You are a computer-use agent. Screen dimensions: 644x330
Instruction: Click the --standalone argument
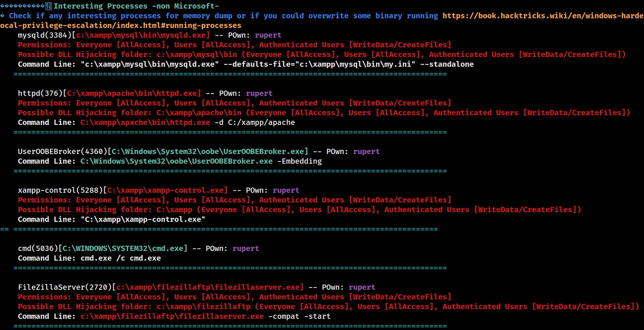pyautogui.click(x=447, y=64)
